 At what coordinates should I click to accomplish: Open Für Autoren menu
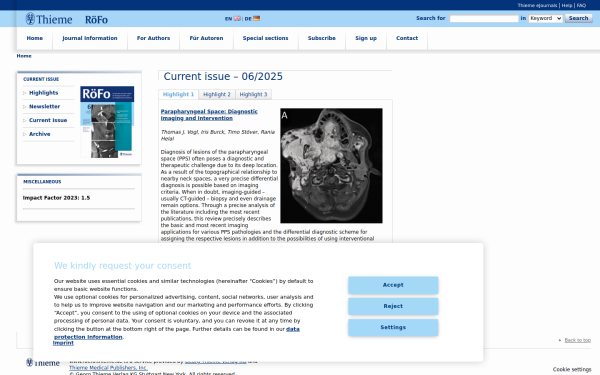tap(206, 38)
